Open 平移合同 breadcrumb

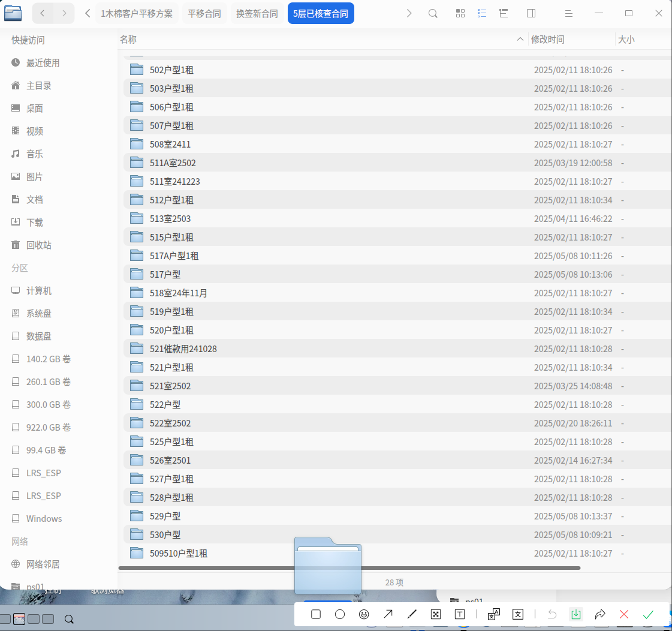(x=204, y=14)
